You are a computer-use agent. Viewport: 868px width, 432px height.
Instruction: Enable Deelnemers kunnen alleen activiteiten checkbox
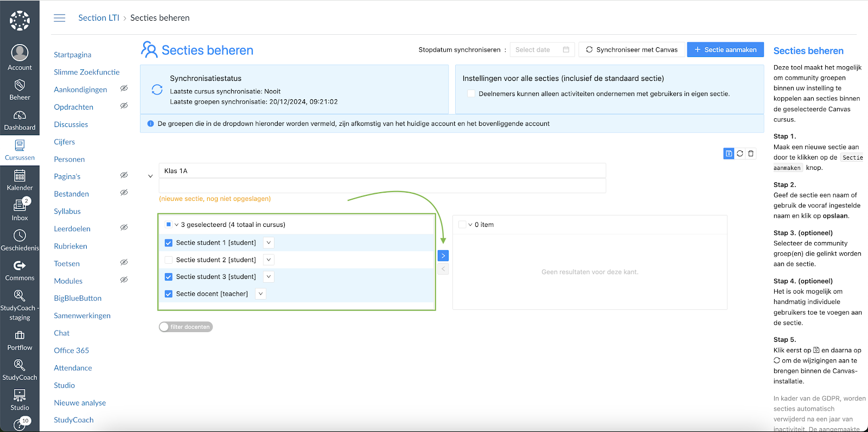pyautogui.click(x=471, y=93)
